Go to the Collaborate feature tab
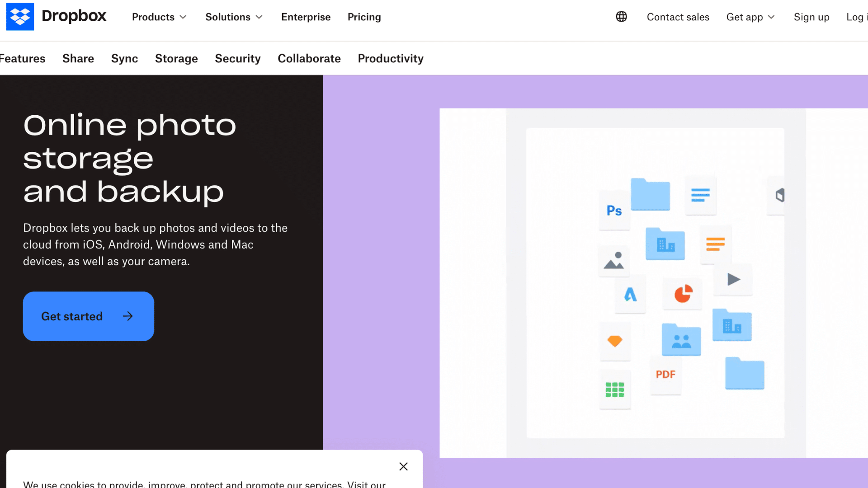The width and height of the screenshot is (868, 488). tap(309, 58)
